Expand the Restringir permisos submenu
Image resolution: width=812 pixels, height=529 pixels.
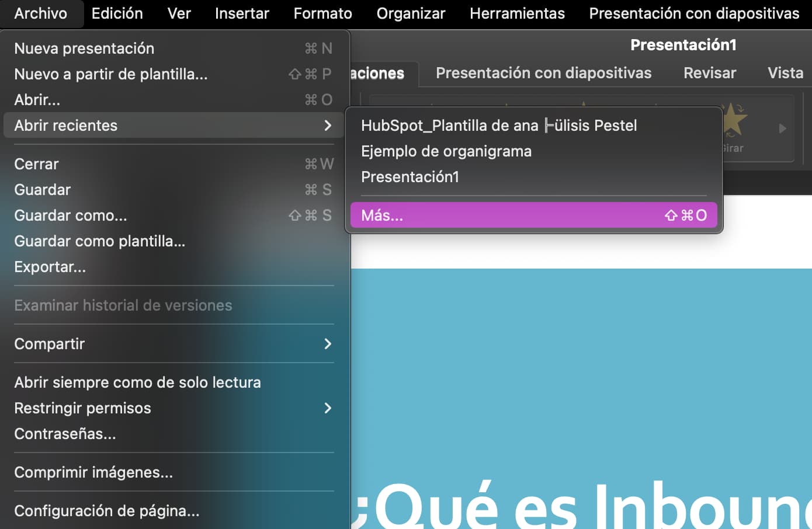pos(82,408)
